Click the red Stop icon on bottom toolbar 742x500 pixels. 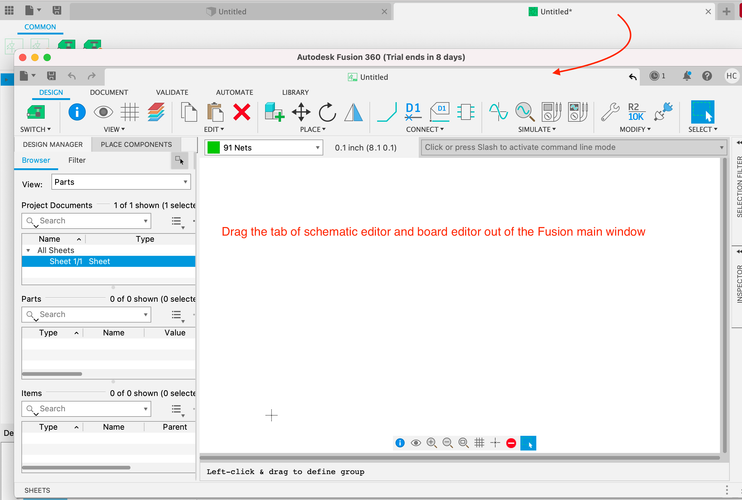511,443
